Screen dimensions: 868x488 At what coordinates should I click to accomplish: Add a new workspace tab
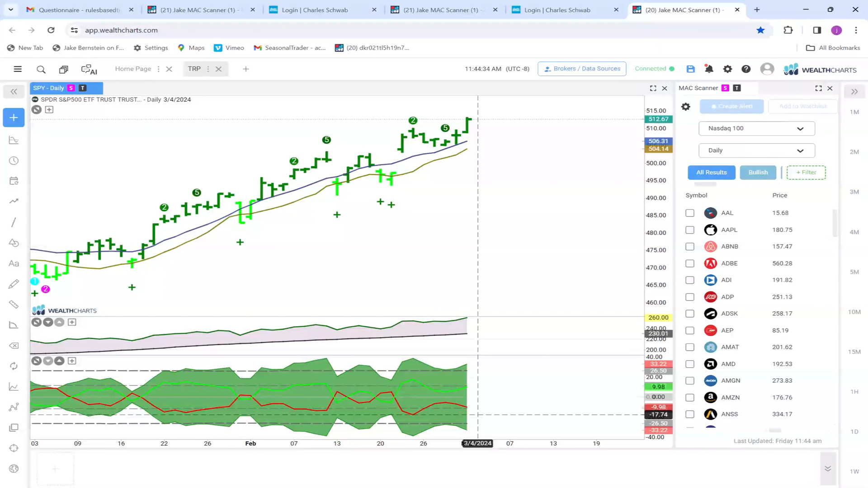click(245, 69)
